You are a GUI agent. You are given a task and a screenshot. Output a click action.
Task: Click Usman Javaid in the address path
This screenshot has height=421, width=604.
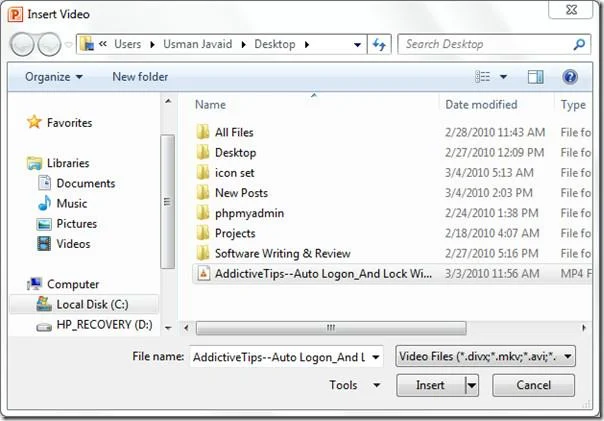pos(198,44)
